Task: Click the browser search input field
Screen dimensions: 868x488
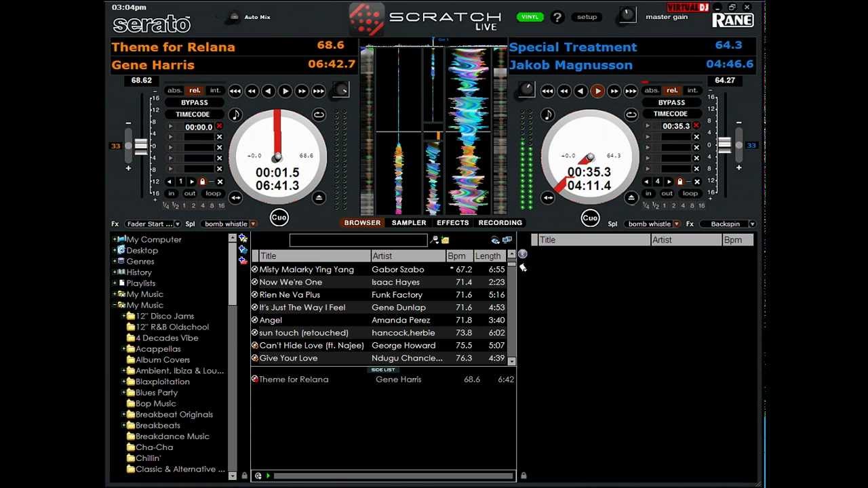Action: click(x=358, y=240)
